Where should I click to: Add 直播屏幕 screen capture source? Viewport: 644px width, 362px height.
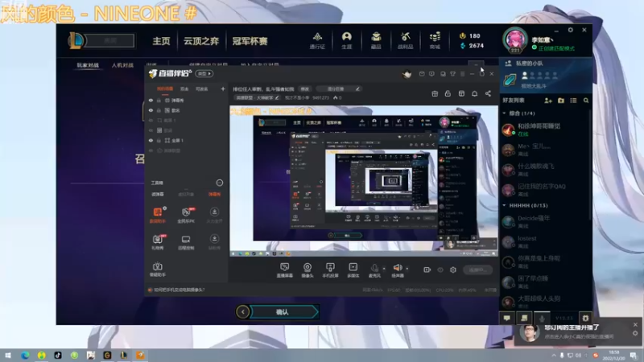(284, 270)
